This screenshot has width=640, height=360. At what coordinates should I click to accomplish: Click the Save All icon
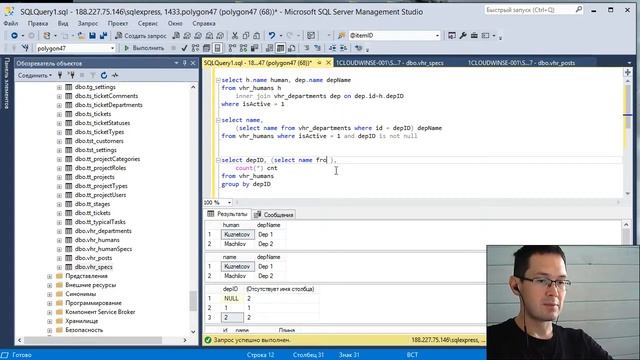(103, 36)
